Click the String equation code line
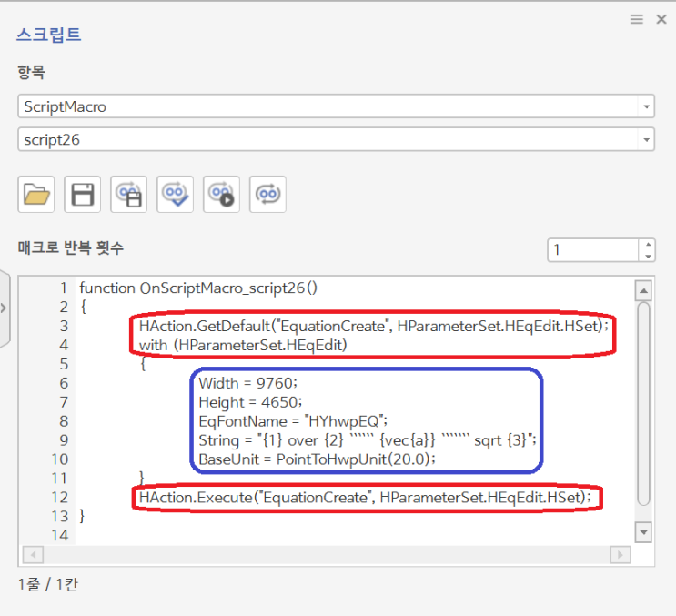The image size is (676, 616). [x=368, y=440]
